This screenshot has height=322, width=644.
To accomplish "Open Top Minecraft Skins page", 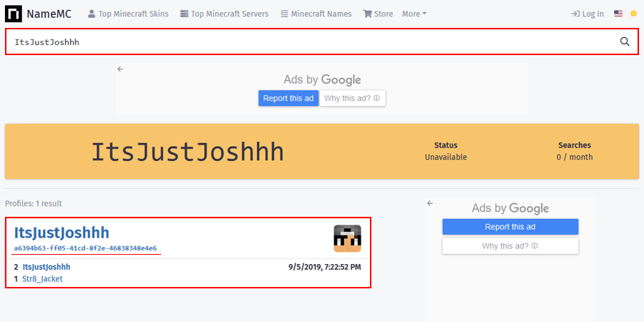I will [x=128, y=14].
